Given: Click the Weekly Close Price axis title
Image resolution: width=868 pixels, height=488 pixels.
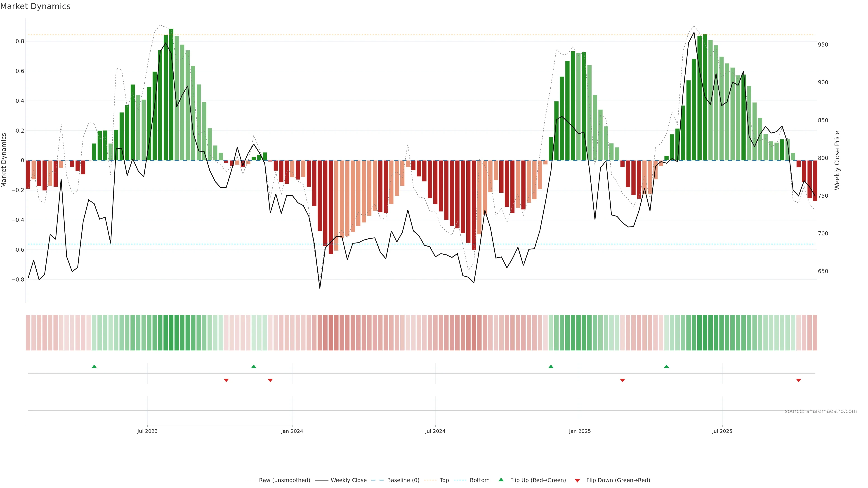Looking at the screenshot, I should coord(837,160).
